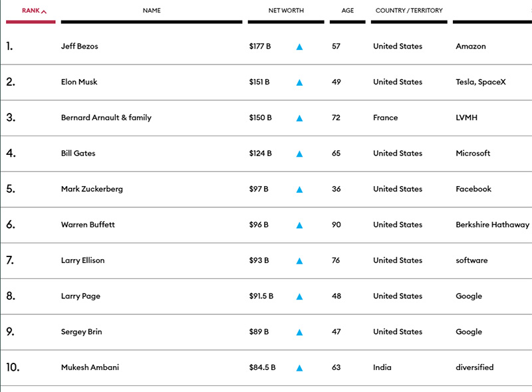
Task: Click Elon Musk's blue net worth triangle
Action: 299,82
